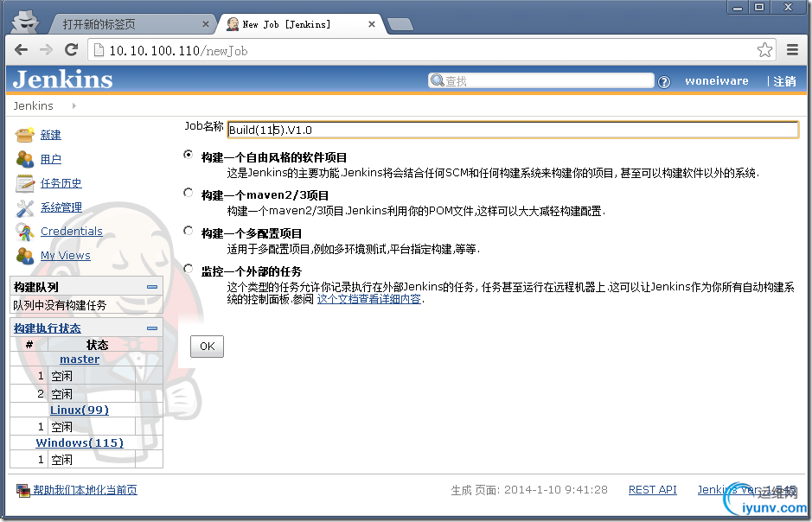Click the 新建 new job icon
The image size is (812, 522).
[24, 135]
